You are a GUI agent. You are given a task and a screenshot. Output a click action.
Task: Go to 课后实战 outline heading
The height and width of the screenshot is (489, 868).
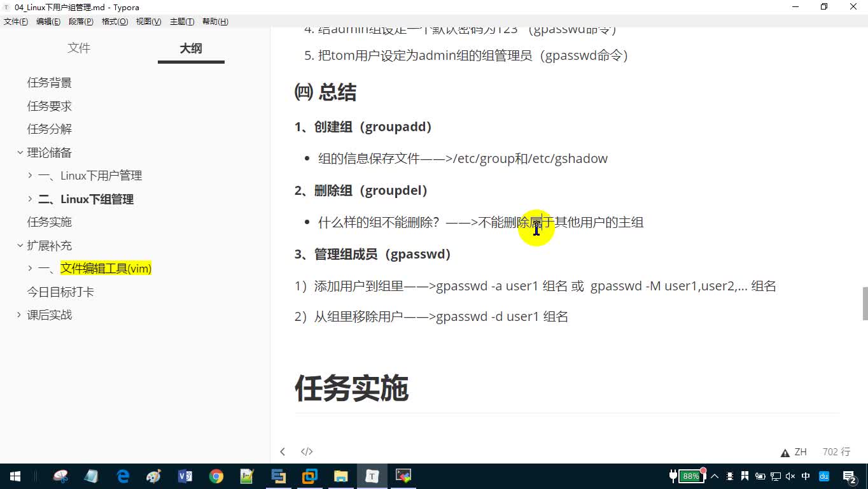tap(49, 315)
